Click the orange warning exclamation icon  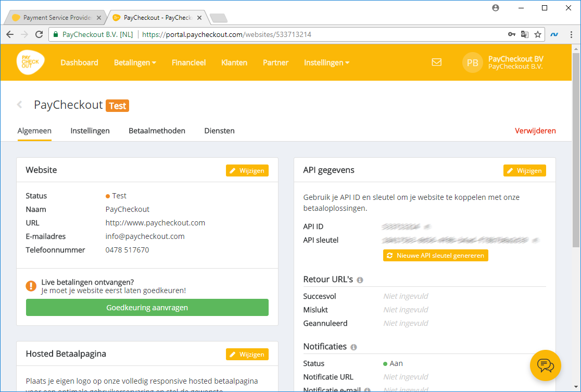click(x=31, y=286)
